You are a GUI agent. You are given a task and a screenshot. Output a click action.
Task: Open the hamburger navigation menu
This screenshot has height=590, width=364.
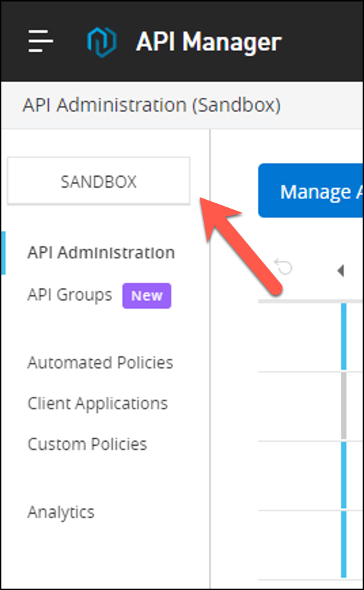click(x=41, y=41)
